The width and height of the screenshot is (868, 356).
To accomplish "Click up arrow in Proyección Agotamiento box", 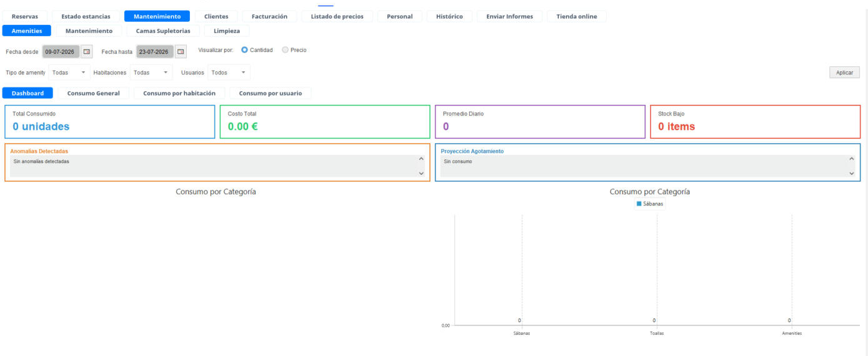I will pyautogui.click(x=851, y=159).
